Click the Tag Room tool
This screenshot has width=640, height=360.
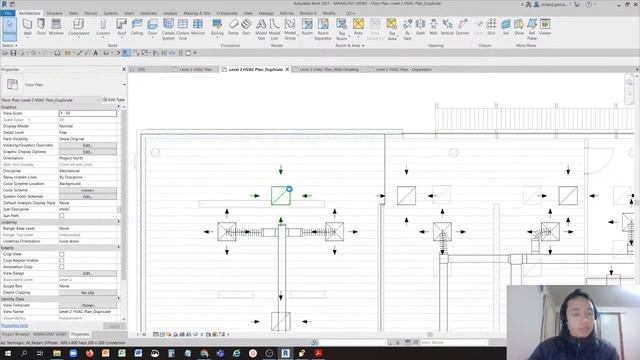342,29
